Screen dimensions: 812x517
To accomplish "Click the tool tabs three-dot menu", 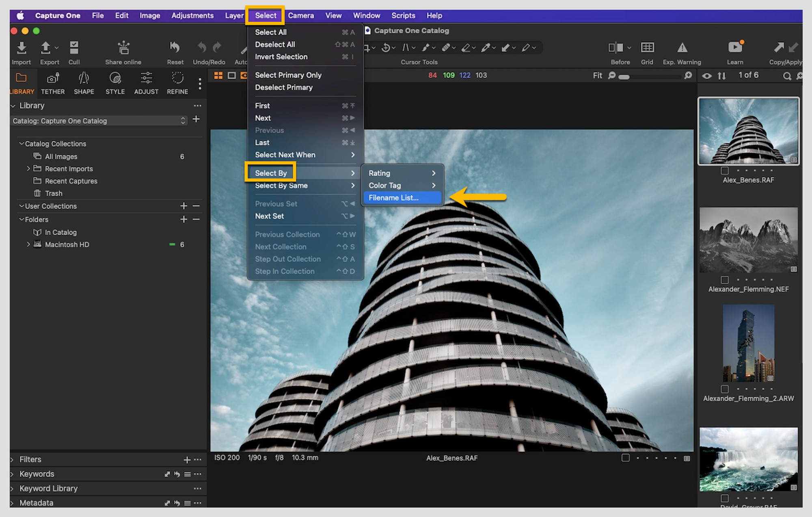I will tap(200, 84).
